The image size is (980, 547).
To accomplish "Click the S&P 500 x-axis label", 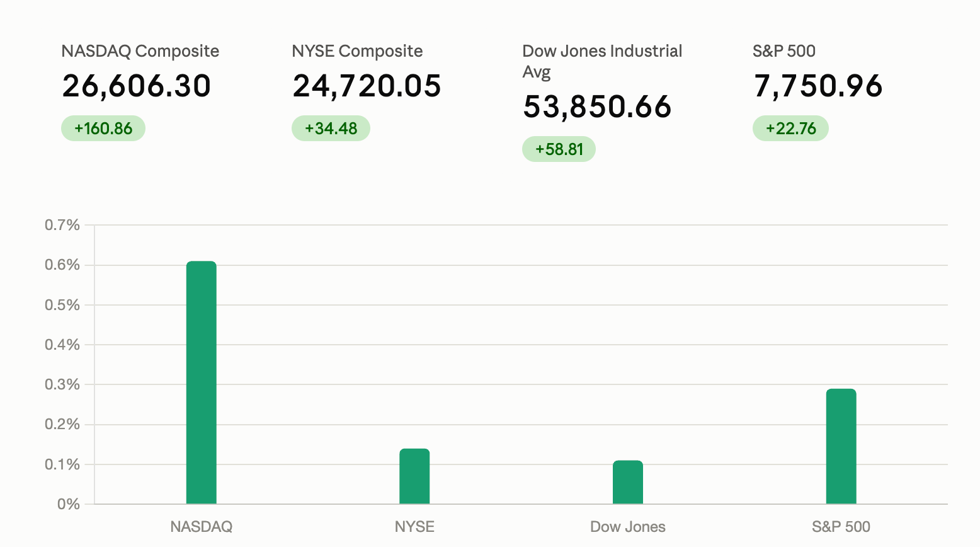I will (841, 527).
